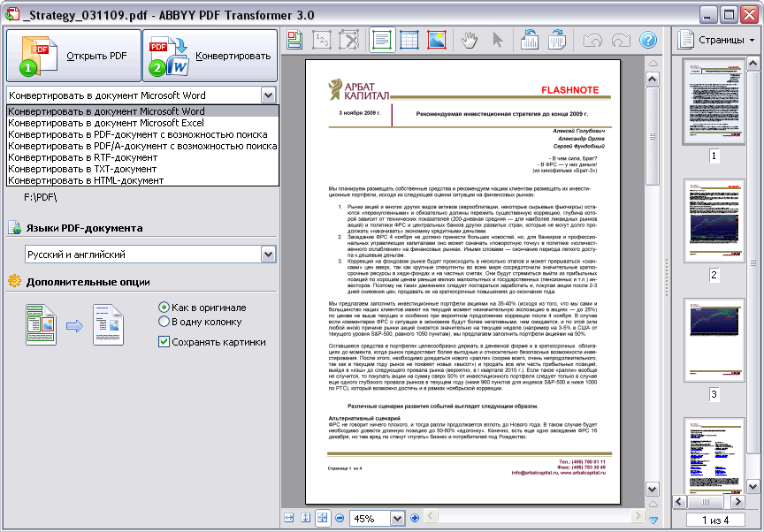Click the thumbnails panel scroll up arrow

click(x=753, y=64)
